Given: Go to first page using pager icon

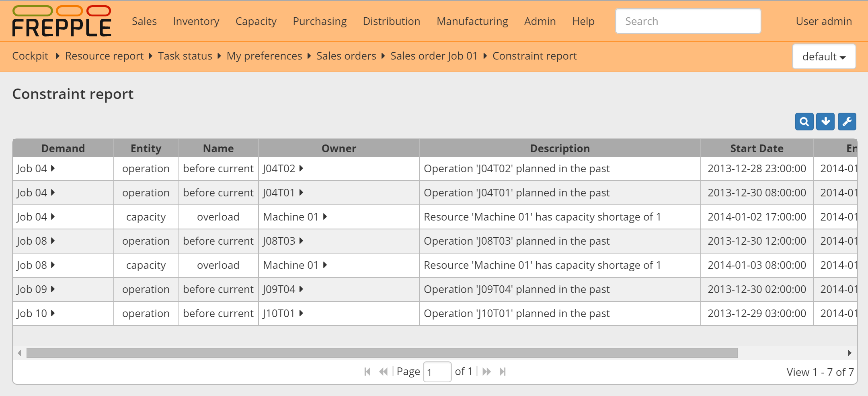Looking at the screenshot, I should click(367, 371).
